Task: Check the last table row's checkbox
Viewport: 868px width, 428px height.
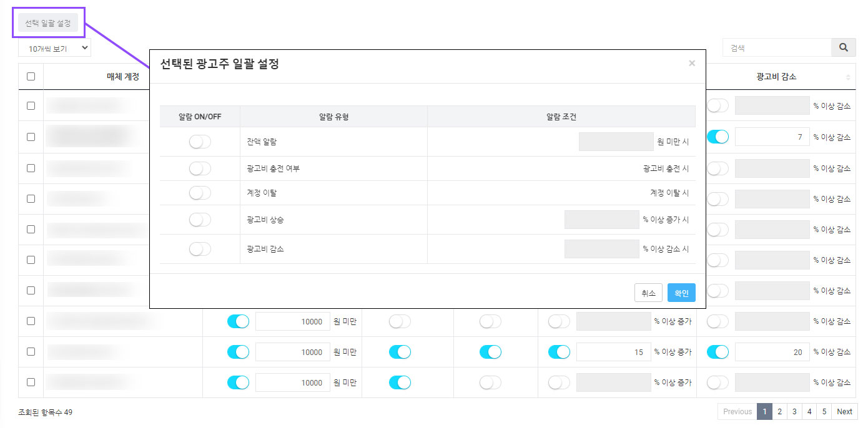Action: [31, 382]
